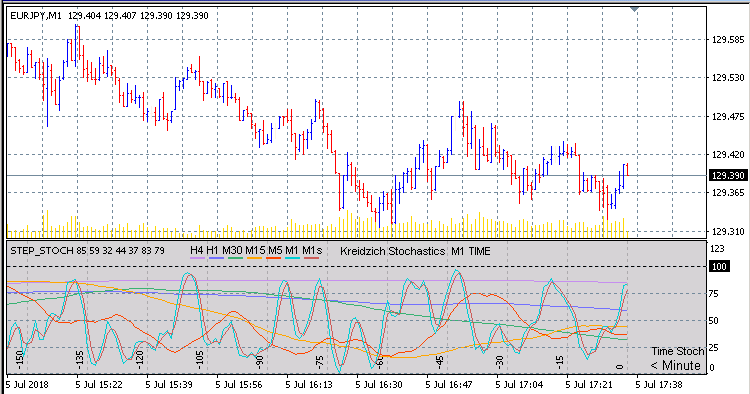The width and height of the screenshot is (750, 394).
Task: Click the 129.475 price scale label
Action: (728, 117)
